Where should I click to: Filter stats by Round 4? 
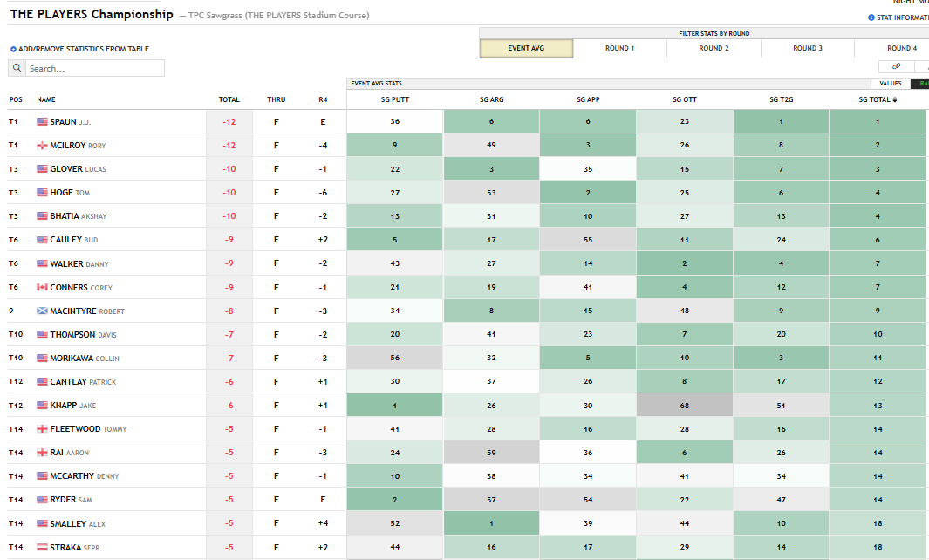click(x=902, y=49)
